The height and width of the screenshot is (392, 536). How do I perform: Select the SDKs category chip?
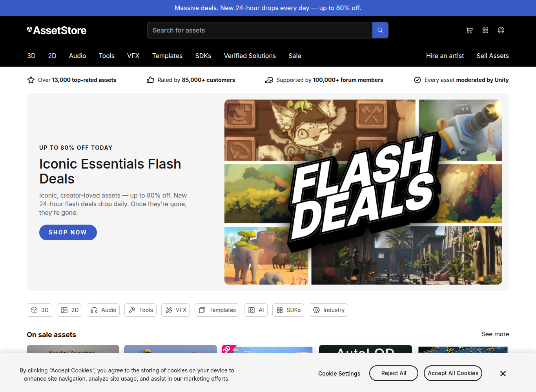pyautogui.click(x=288, y=310)
